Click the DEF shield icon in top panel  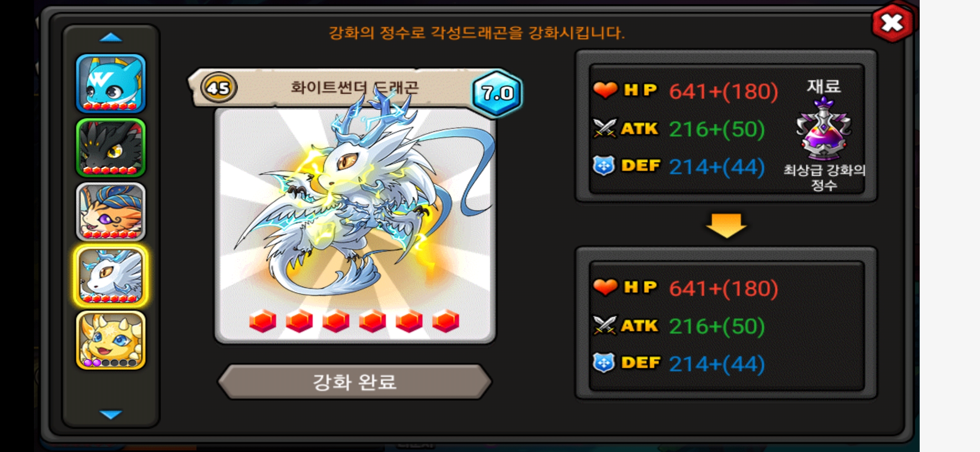click(x=604, y=166)
